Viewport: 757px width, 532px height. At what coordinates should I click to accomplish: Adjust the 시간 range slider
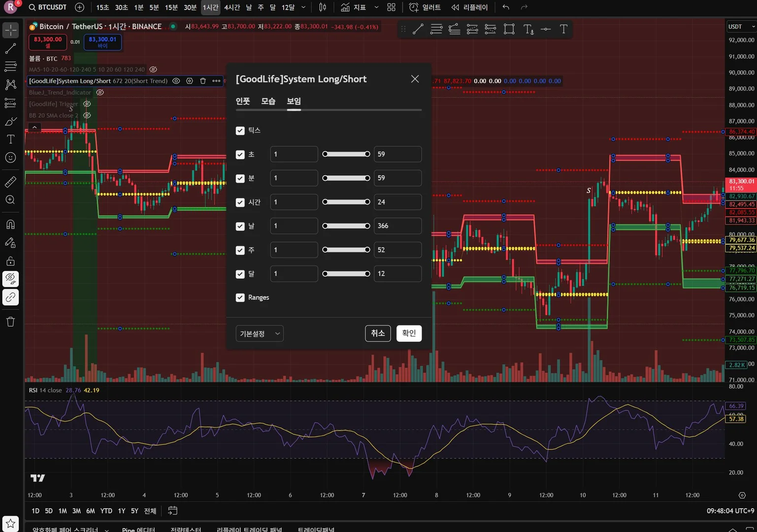pyautogui.click(x=346, y=202)
